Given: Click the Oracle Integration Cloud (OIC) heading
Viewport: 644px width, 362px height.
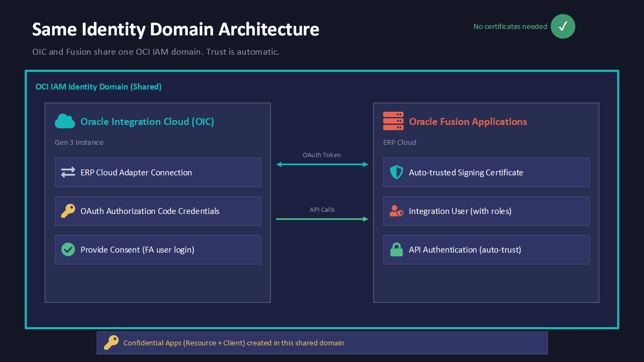Looking at the screenshot, I should pos(147,122).
